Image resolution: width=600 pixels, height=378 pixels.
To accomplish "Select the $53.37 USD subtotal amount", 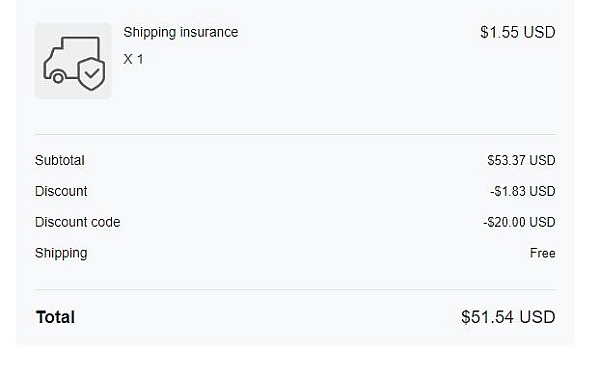I will click(521, 160).
